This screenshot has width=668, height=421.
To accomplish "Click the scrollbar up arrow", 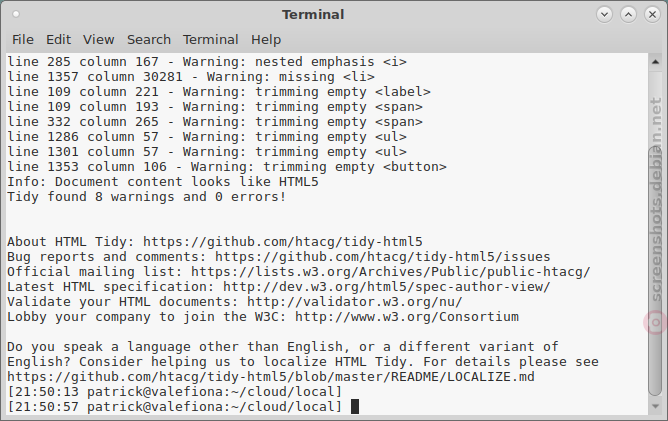I will (x=655, y=62).
